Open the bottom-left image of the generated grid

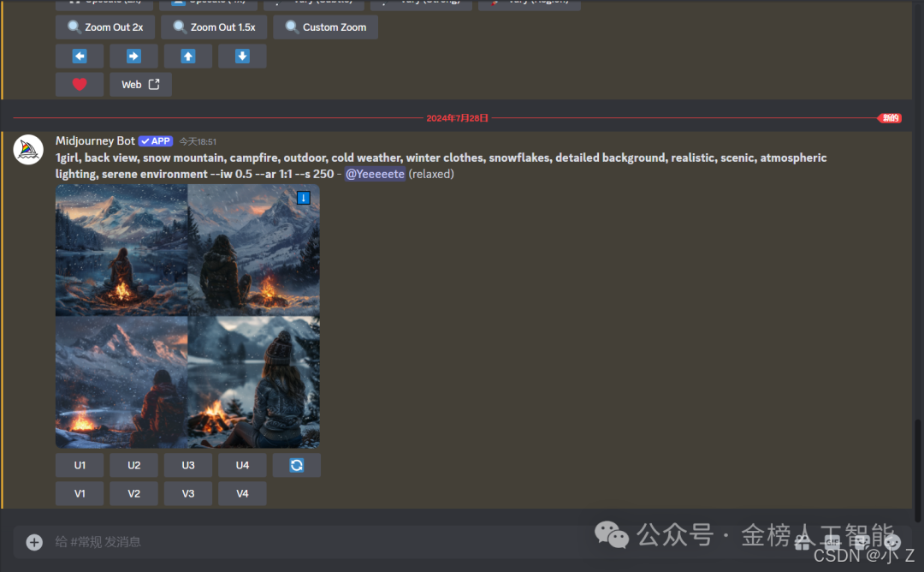121,382
